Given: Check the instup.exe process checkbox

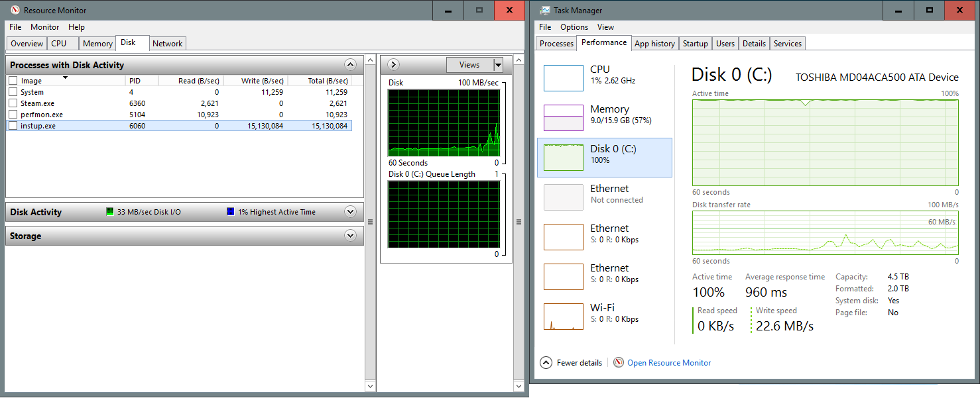Looking at the screenshot, I should pyautogui.click(x=13, y=126).
